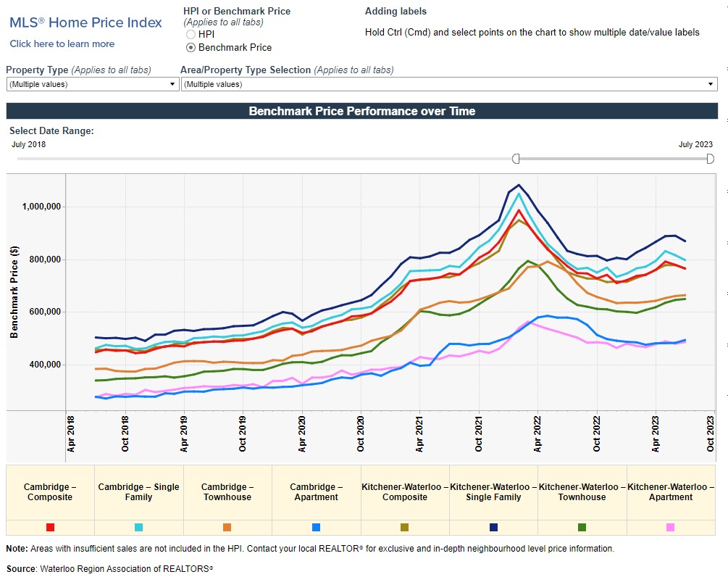Click the MLS Home Price Index title

click(85, 22)
